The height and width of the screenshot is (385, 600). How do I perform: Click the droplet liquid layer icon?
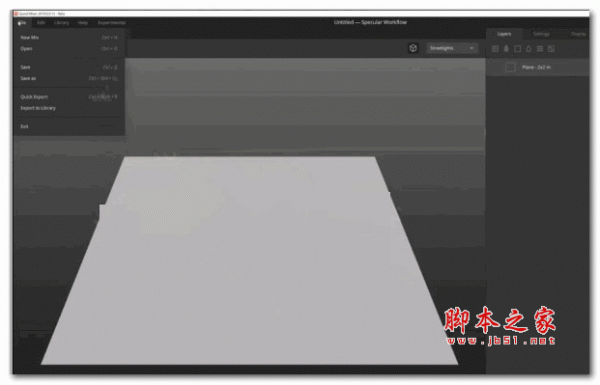click(x=528, y=49)
